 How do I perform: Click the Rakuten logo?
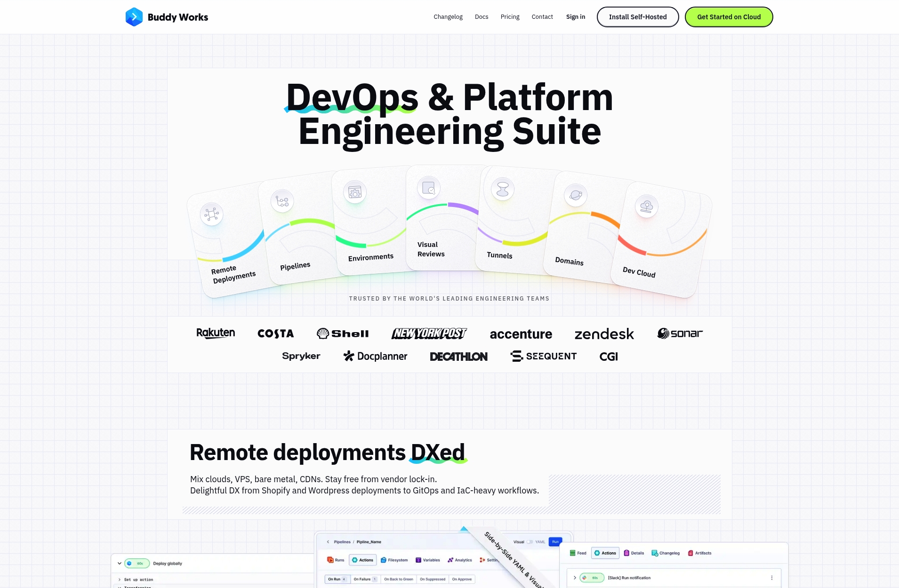tap(216, 333)
